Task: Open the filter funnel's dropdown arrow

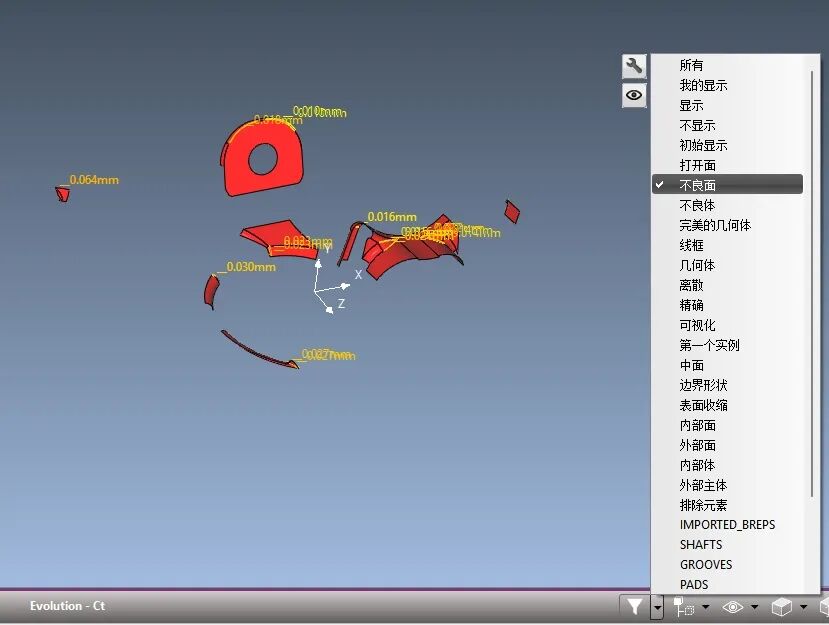Action: pos(657,607)
